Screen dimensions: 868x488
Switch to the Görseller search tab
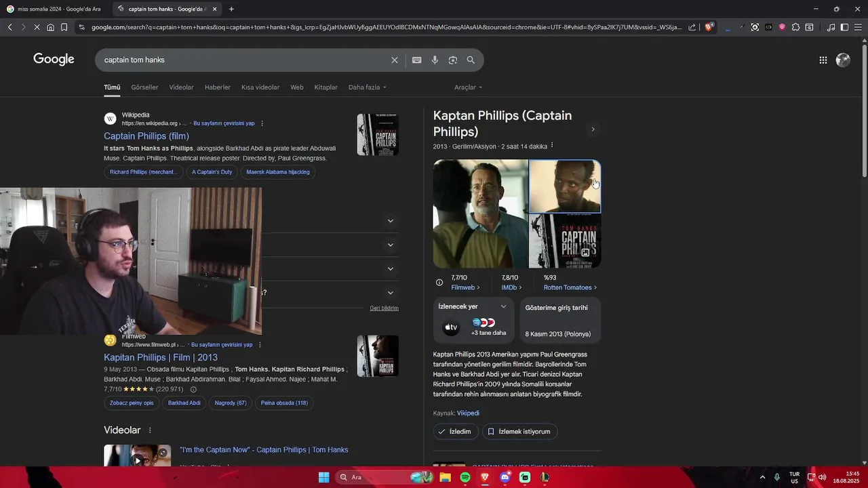(144, 87)
